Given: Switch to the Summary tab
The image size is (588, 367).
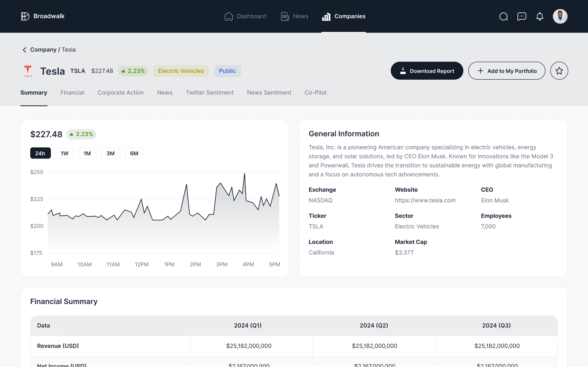Looking at the screenshot, I should click(34, 92).
